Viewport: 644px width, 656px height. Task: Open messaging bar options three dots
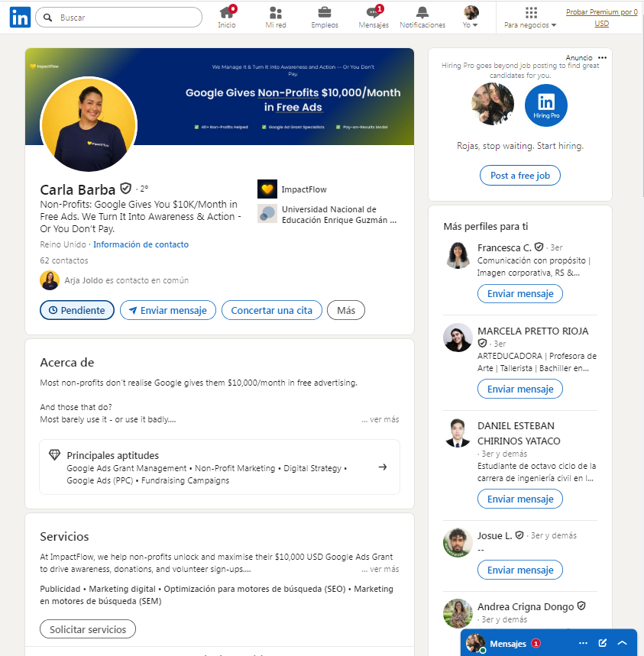(x=584, y=643)
